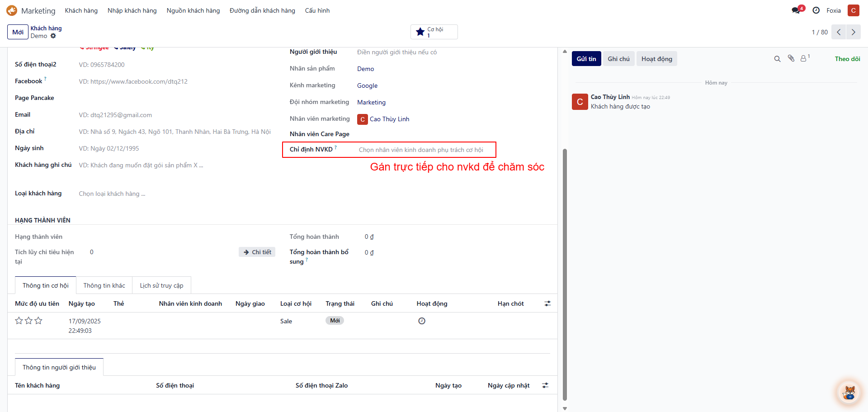Open the fox chatbot assistant icon
This screenshot has width=868, height=412.
(x=849, y=392)
